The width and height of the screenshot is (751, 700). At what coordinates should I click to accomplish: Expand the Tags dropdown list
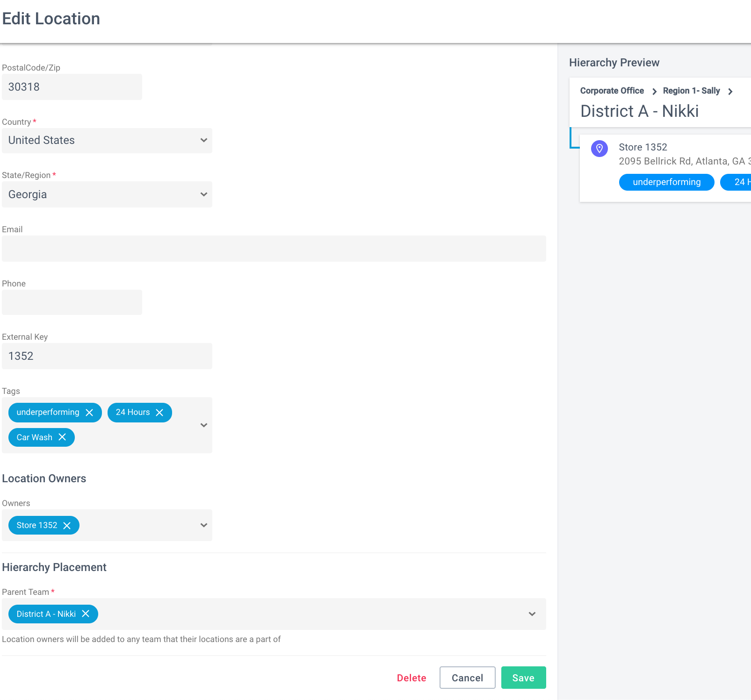pos(204,425)
